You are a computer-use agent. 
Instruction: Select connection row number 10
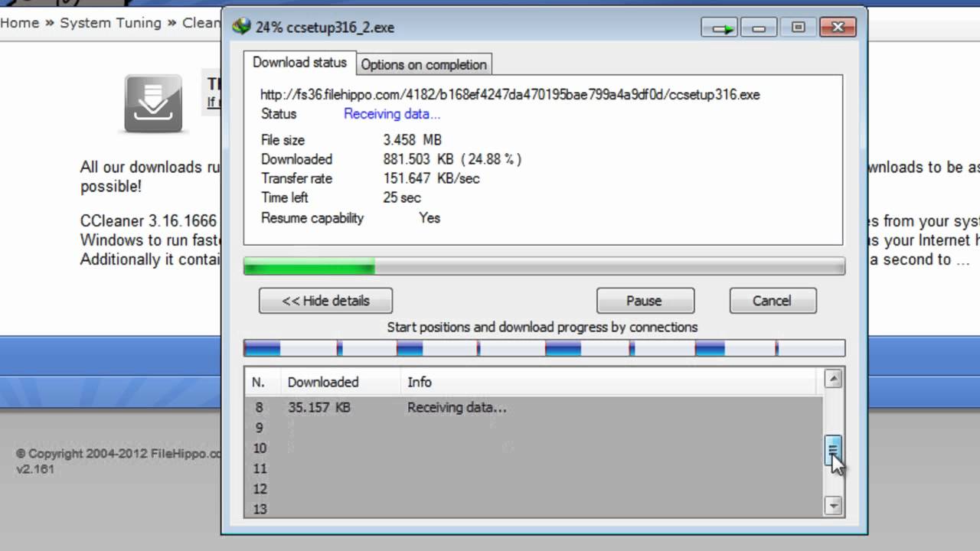click(x=534, y=448)
